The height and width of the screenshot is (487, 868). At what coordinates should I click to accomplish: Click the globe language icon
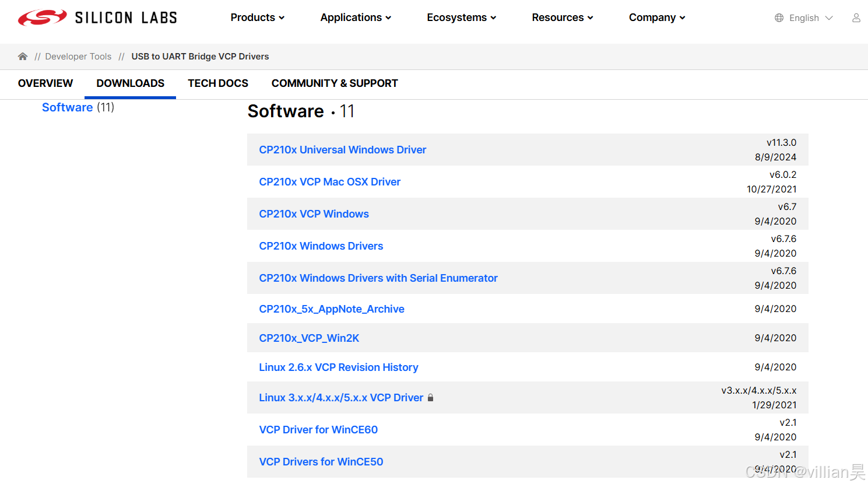tap(778, 17)
